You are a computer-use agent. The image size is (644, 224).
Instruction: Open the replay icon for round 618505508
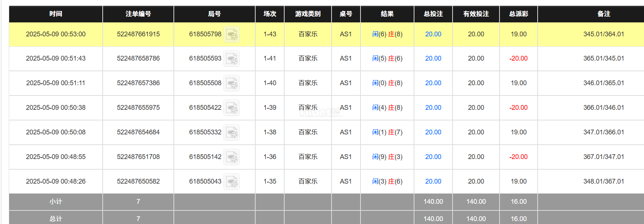tap(231, 83)
